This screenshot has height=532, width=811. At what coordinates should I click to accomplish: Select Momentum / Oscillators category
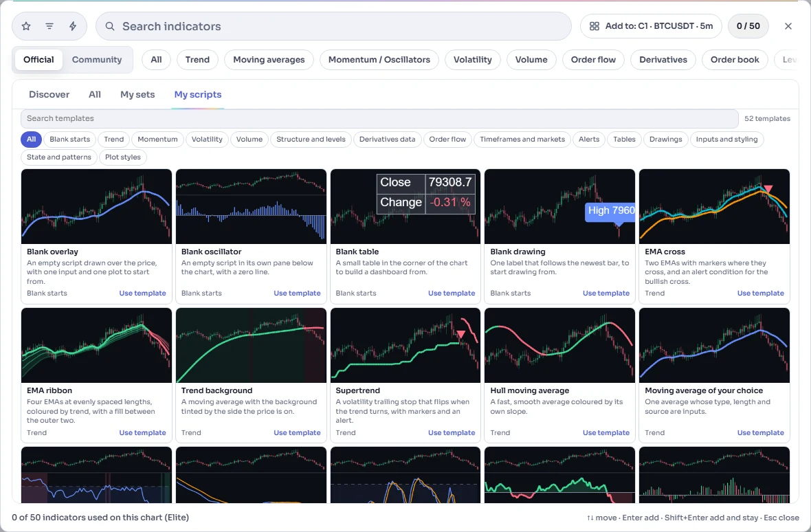click(379, 60)
